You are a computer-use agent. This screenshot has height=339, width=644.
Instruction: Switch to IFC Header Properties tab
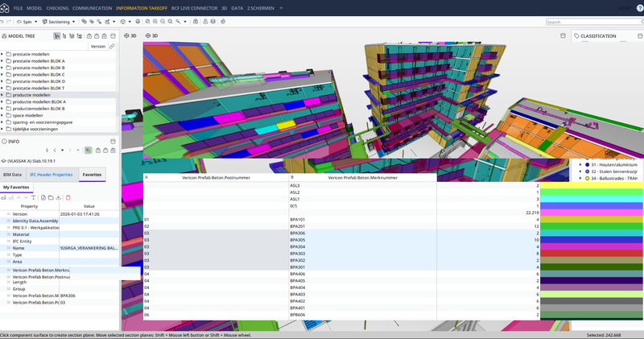point(52,175)
